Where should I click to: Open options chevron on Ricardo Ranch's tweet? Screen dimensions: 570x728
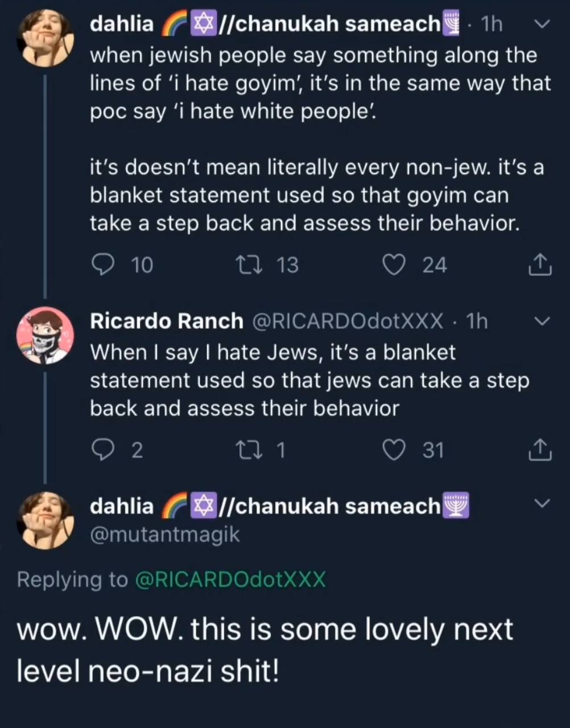[543, 321]
